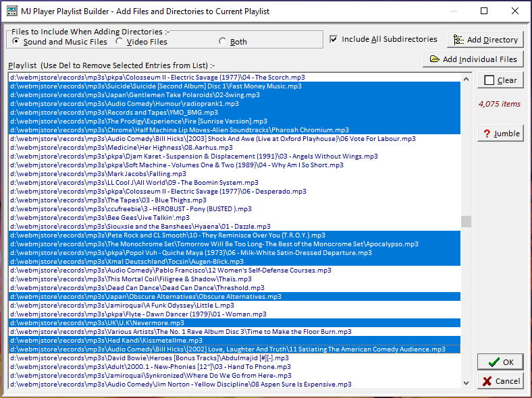The image size is (532, 398).
Task: Select Jim Norton 08 Aspen Sure Is Expensive.mp3
Action: (x=234, y=385)
